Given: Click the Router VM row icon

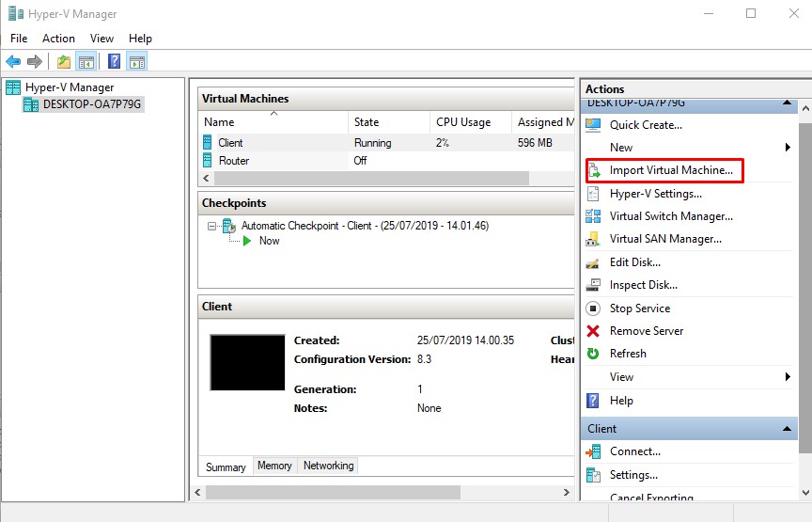Looking at the screenshot, I should click(207, 160).
